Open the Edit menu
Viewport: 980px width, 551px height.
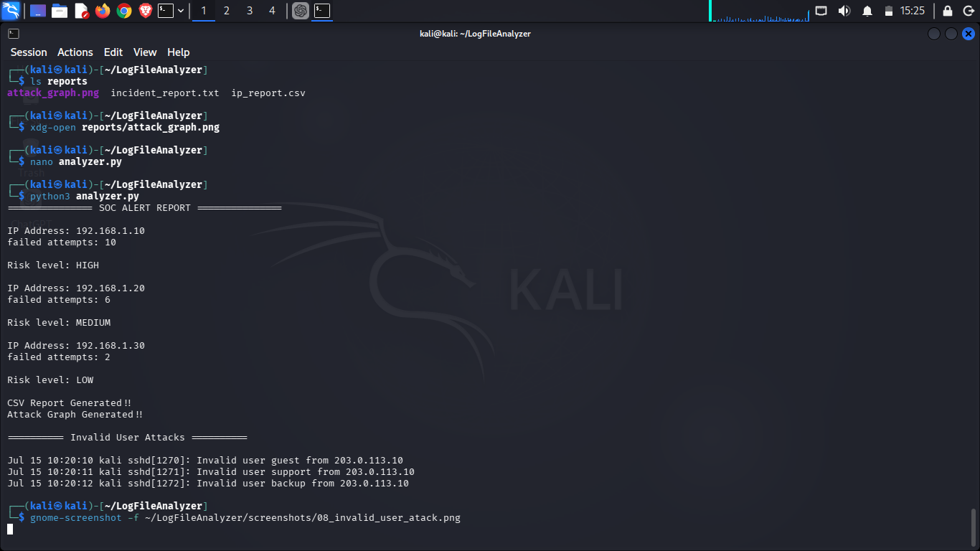pyautogui.click(x=113, y=52)
